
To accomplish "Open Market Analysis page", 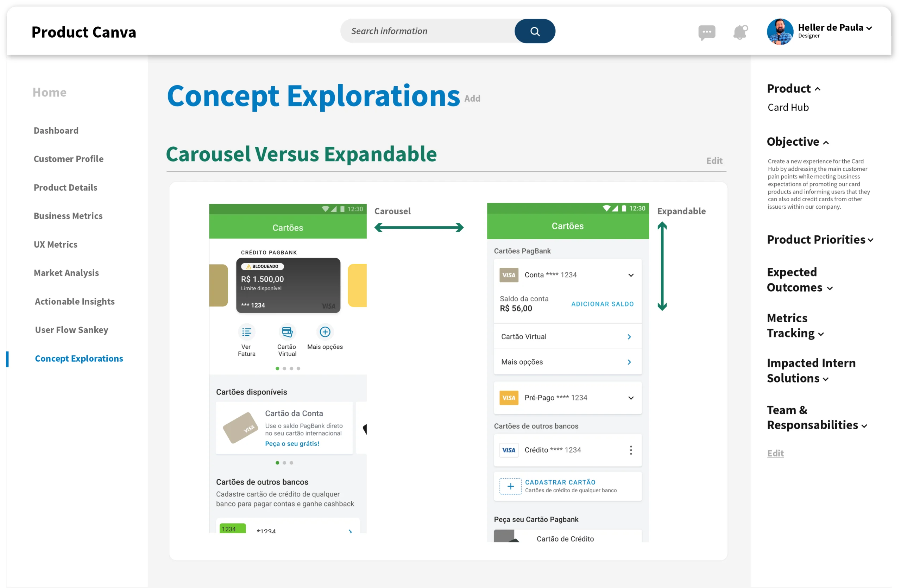I will pyautogui.click(x=66, y=273).
